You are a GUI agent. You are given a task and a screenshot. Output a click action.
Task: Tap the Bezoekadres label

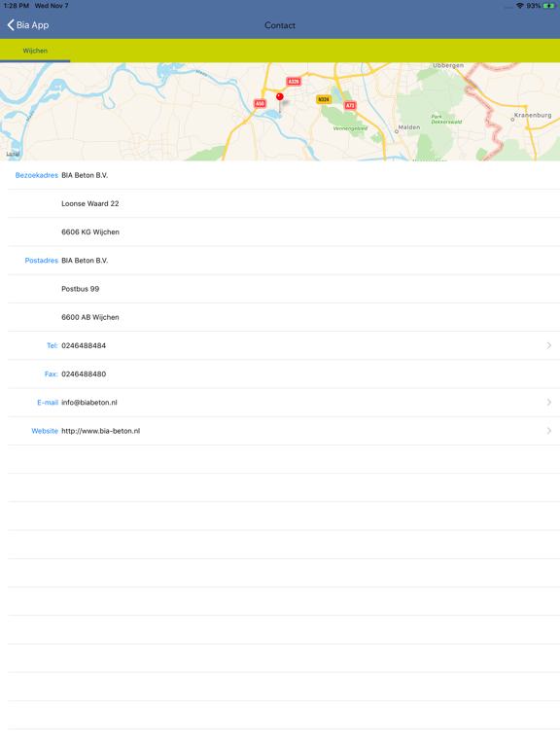point(37,175)
